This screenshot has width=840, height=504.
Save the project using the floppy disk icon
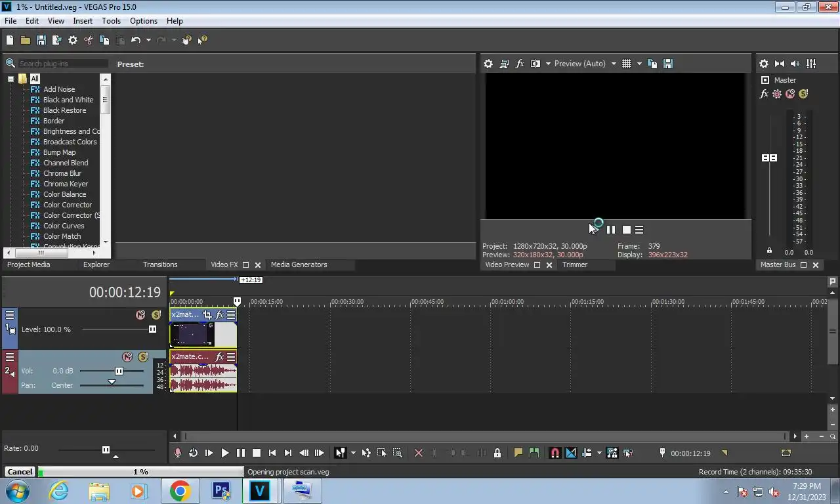[x=41, y=40]
